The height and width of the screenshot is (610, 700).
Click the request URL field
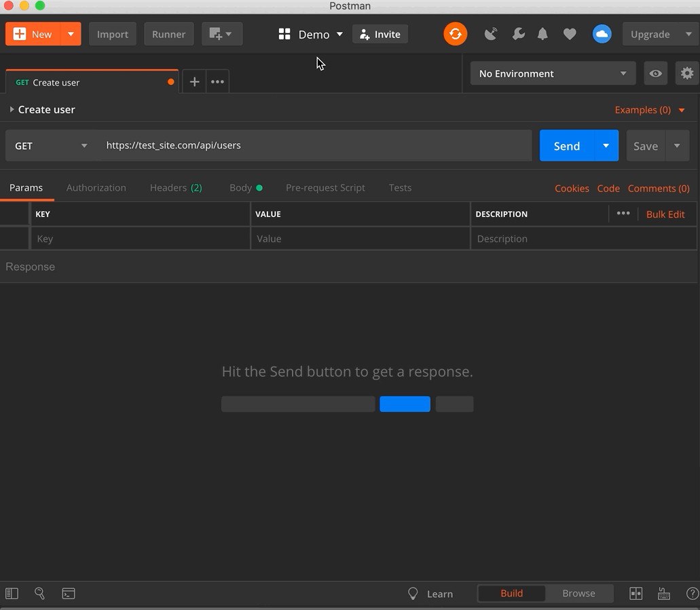pos(315,145)
